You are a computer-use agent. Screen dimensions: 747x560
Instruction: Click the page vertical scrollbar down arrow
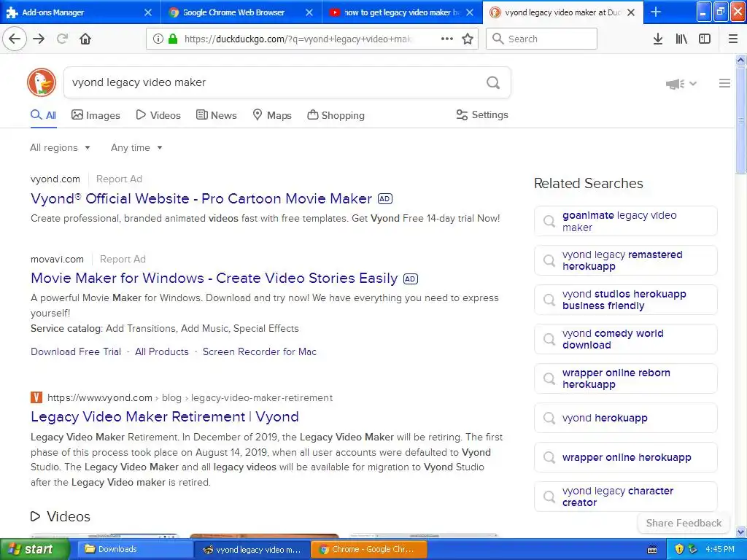point(741,532)
